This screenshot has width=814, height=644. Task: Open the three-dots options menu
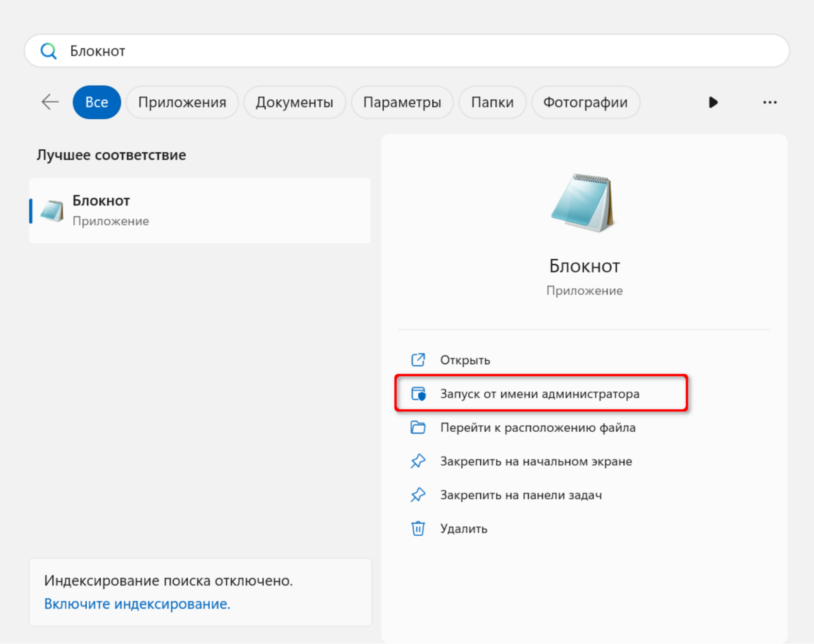point(770,102)
